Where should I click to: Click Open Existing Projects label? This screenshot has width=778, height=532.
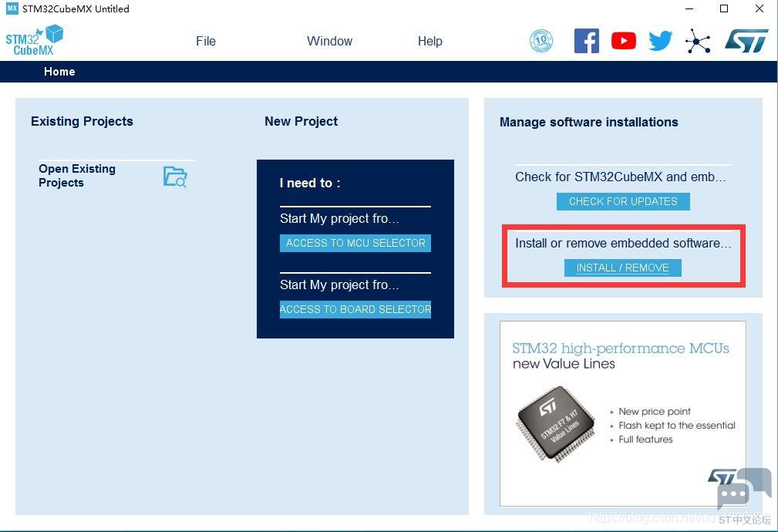(x=77, y=176)
